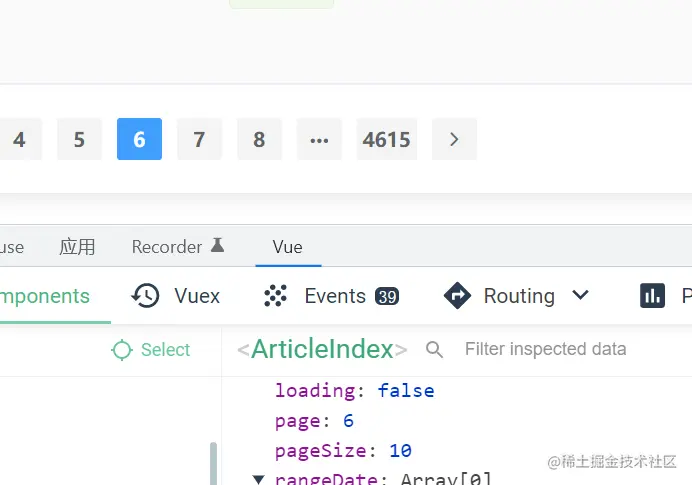Screen dimensions: 692x485
Task: Go to next page with arrow
Action: 454,140
